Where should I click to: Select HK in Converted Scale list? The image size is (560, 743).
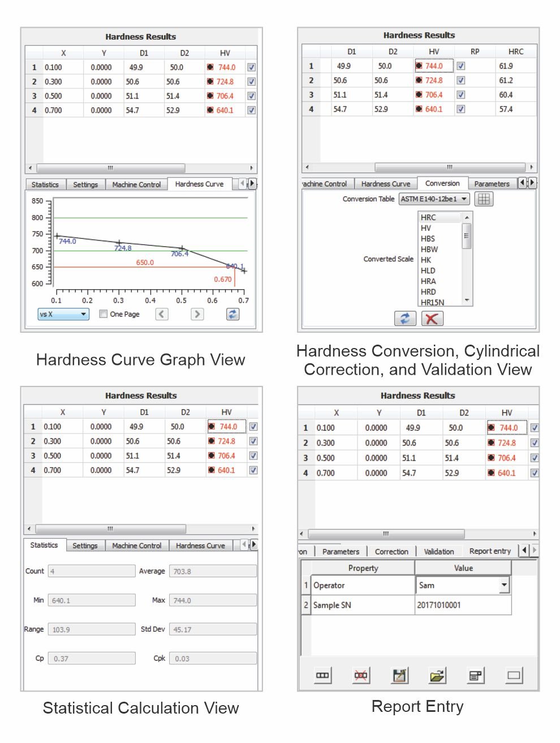pos(440,260)
